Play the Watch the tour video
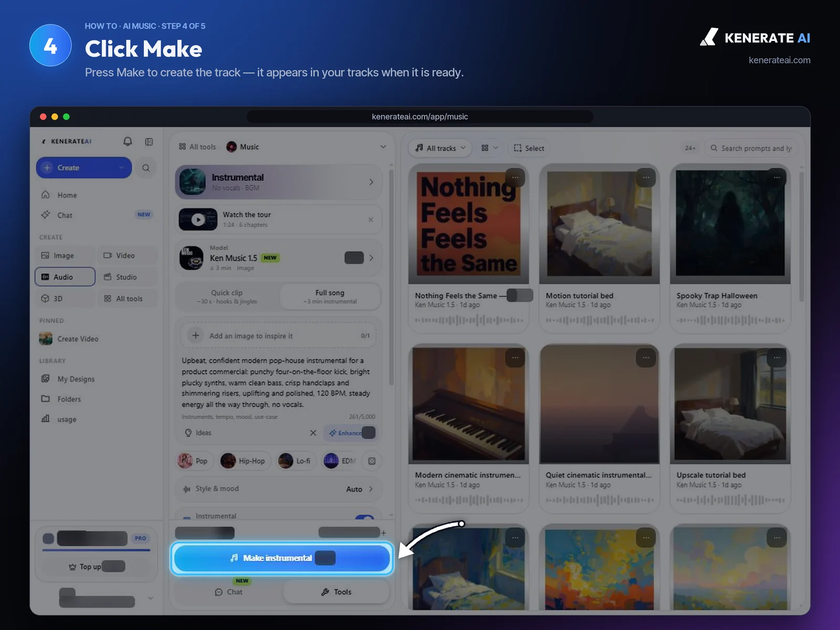840x630 pixels. coord(198,219)
